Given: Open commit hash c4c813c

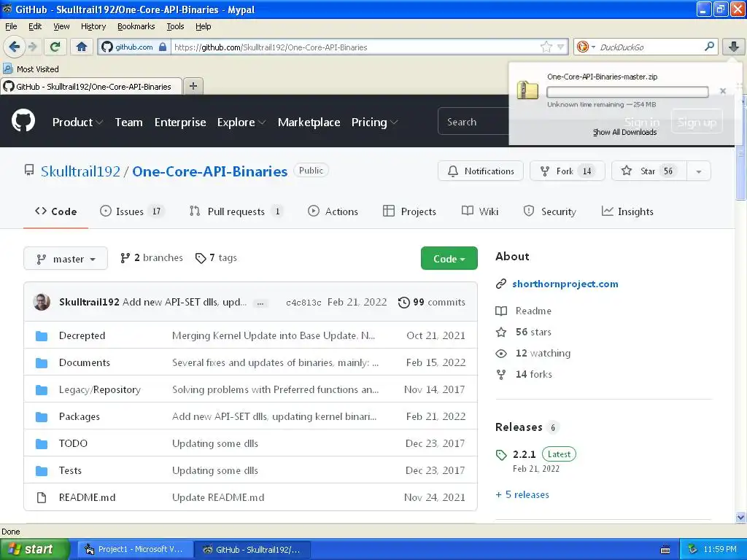Looking at the screenshot, I should click(x=303, y=303).
